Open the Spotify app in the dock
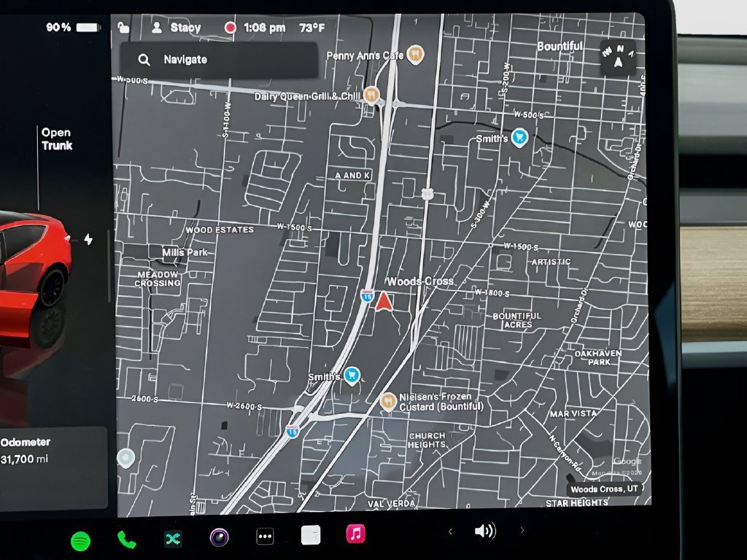This screenshot has height=560, width=747. [x=80, y=541]
